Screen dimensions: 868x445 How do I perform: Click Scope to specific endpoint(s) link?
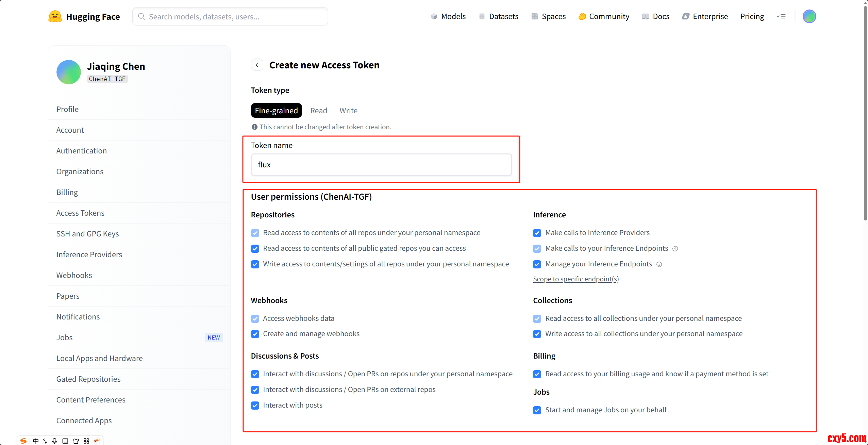(x=576, y=279)
